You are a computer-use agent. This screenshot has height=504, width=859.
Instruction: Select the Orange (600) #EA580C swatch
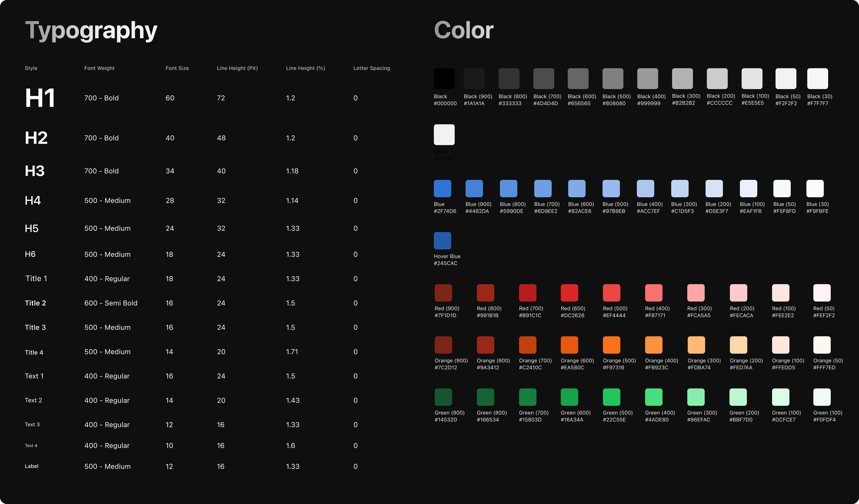[x=570, y=345]
